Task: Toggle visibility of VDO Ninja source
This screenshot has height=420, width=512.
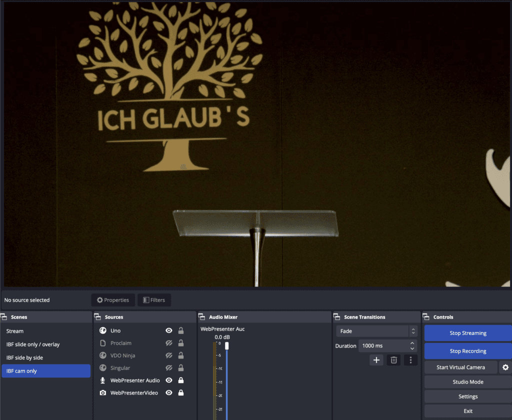Action: coord(169,355)
